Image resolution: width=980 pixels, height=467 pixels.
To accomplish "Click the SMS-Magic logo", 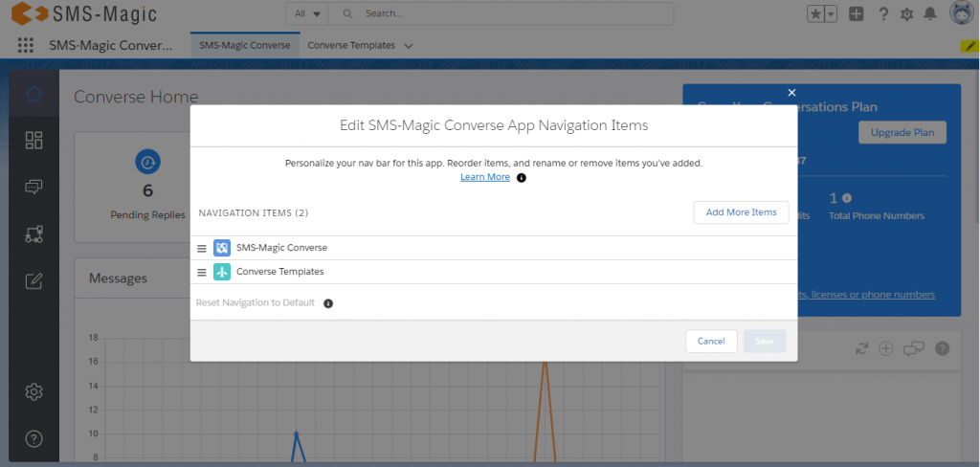I will click(x=84, y=13).
